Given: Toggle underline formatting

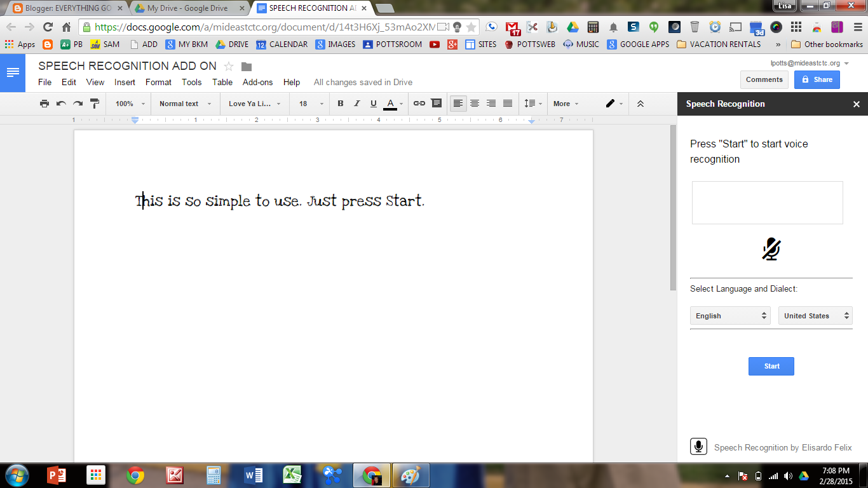Looking at the screenshot, I should pyautogui.click(x=374, y=104).
